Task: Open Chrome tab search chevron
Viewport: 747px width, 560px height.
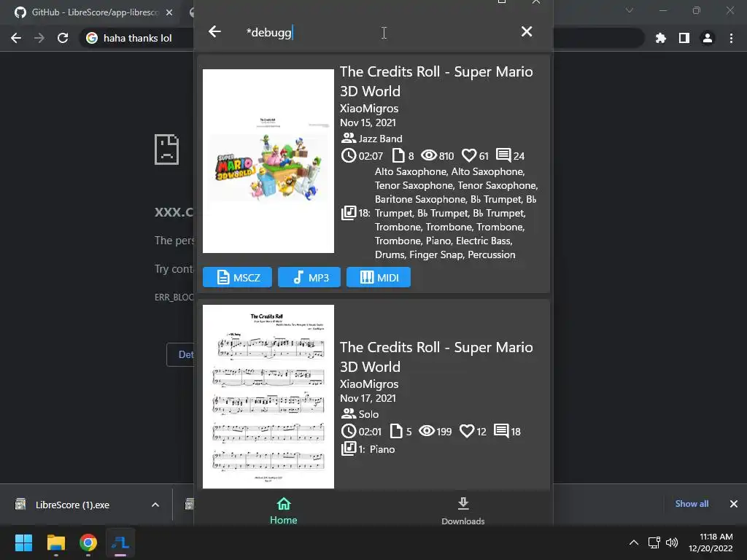Action: 630,10
